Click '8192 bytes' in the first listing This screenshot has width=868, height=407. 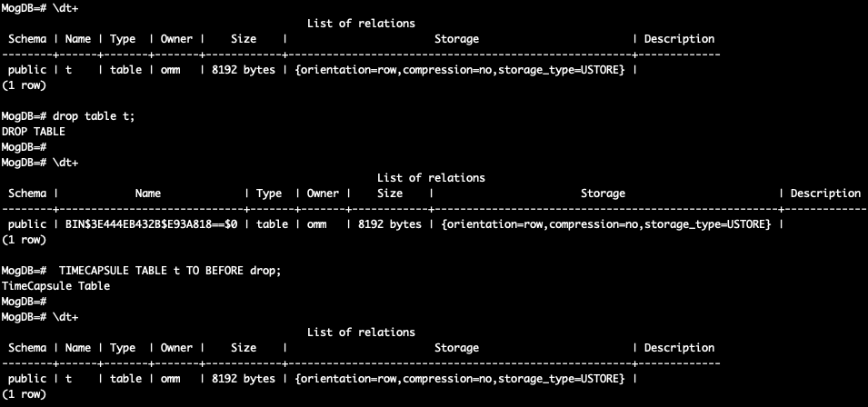pos(243,70)
